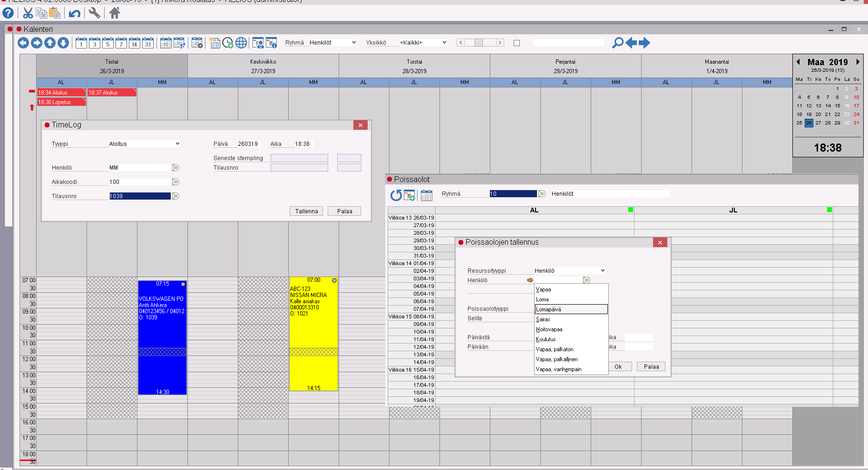Click calendar up arrow navigation icon
The image size is (868, 470).
50,43
